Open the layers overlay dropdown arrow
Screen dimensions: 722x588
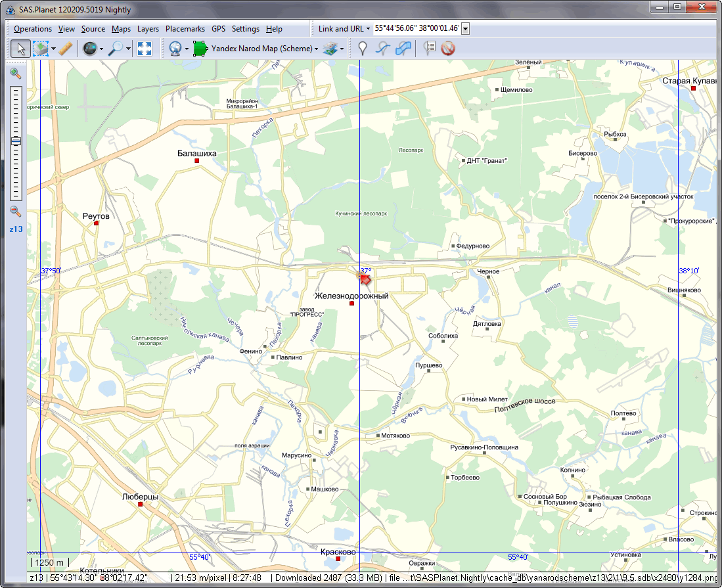click(x=342, y=49)
